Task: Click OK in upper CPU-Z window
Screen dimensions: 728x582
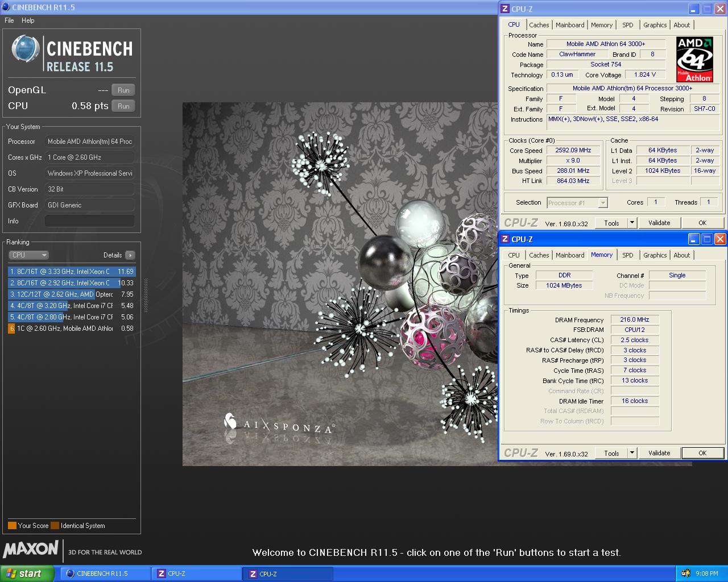Action: [x=702, y=223]
